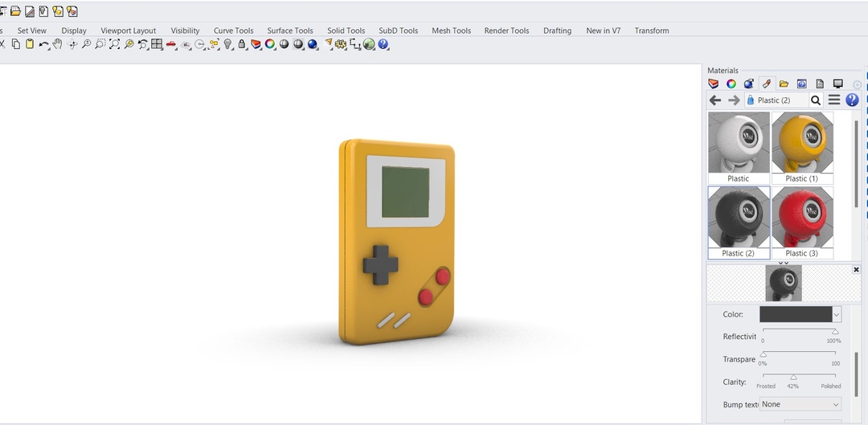Open the Rendering teapot panel tab

coord(748,84)
